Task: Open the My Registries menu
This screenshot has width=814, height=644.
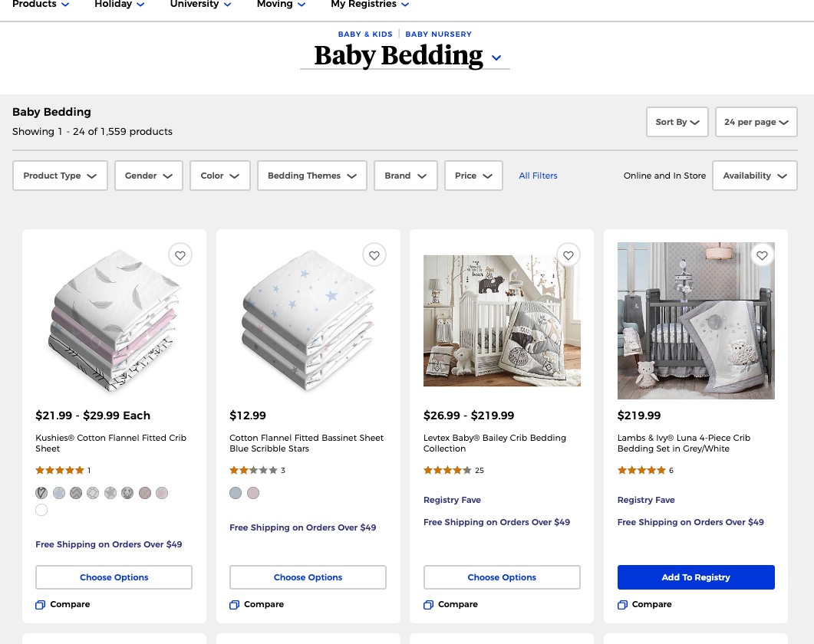Action: (370, 4)
